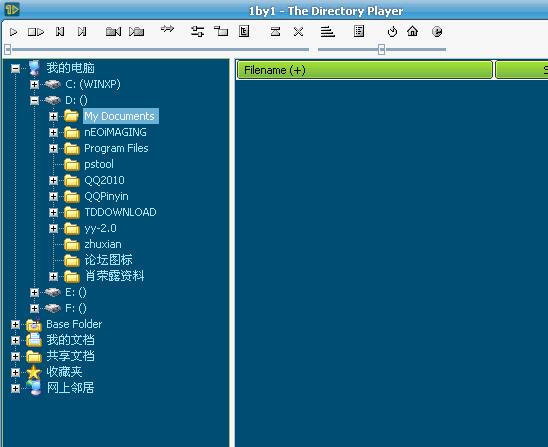The height and width of the screenshot is (447, 548).
Task: Jump to the previous folder
Action: tap(113, 32)
